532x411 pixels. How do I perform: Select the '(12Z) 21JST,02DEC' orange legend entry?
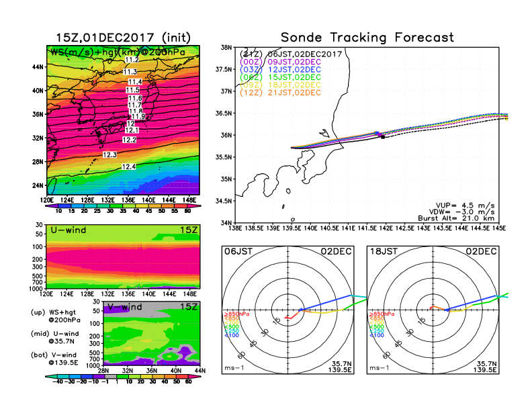[x=280, y=93]
